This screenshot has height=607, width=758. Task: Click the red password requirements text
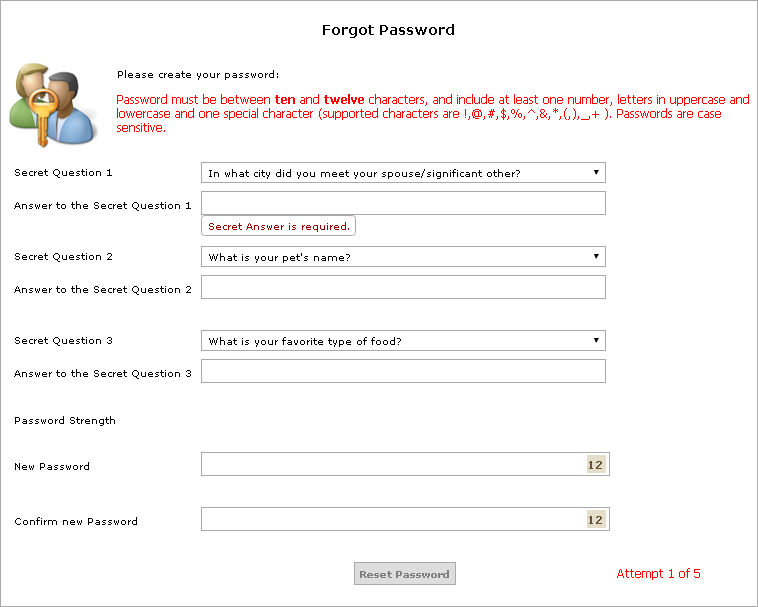tap(432, 114)
